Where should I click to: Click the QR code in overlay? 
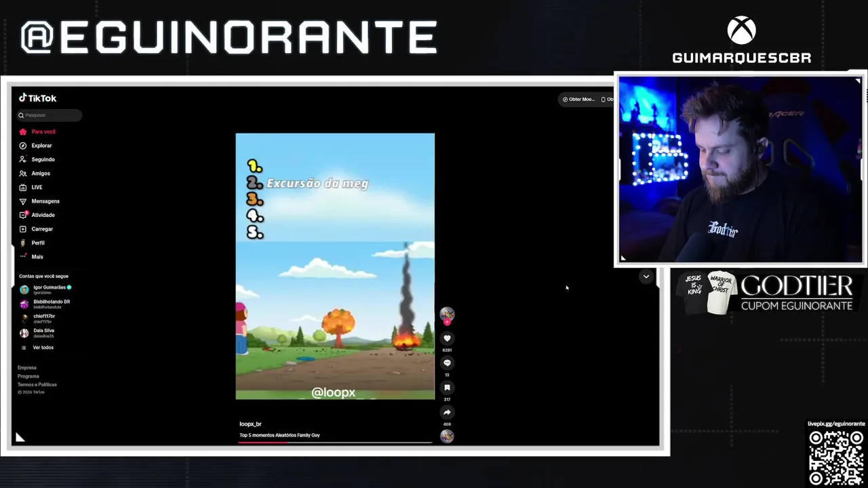click(x=836, y=457)
